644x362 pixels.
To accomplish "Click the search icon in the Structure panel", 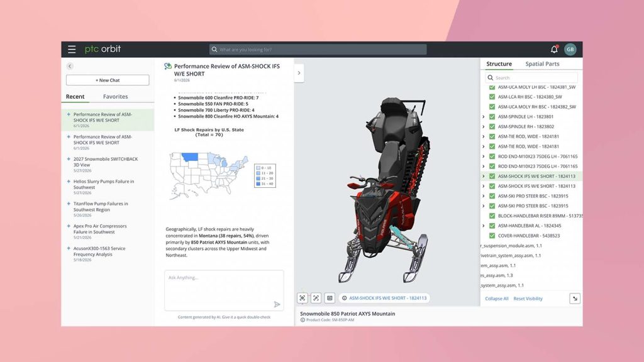I will click(x=491, y=77).
